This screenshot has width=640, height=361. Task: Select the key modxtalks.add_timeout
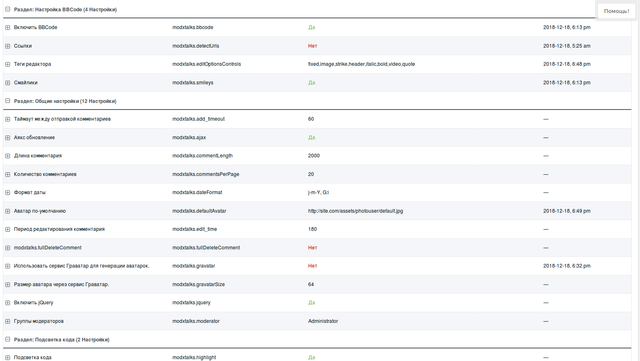(198, 119)
